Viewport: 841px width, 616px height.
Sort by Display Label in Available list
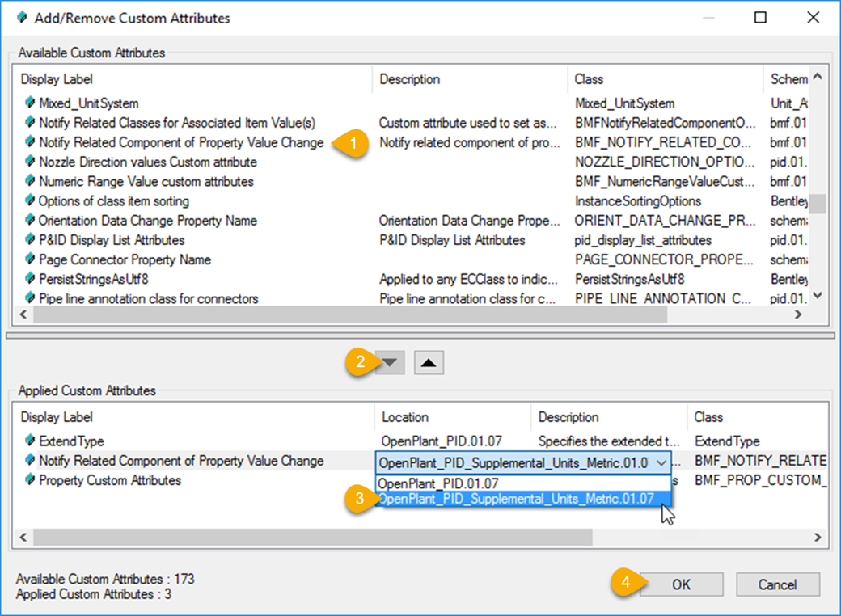pyautogui.click(x=194, y=79)
